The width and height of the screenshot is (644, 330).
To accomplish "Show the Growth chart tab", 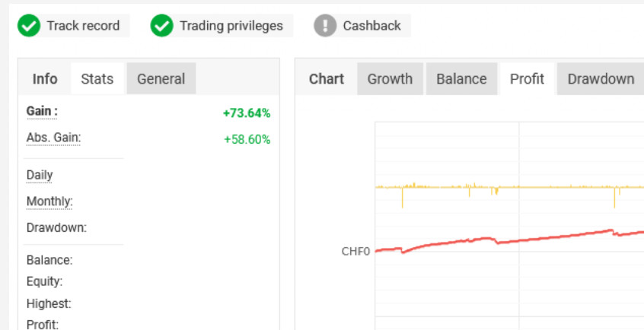I will pos(390,79).
